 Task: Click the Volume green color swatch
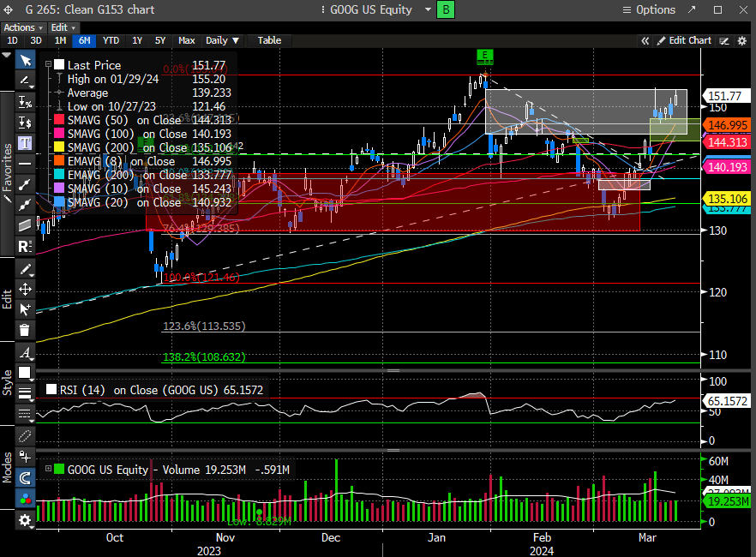coord(59,470)
